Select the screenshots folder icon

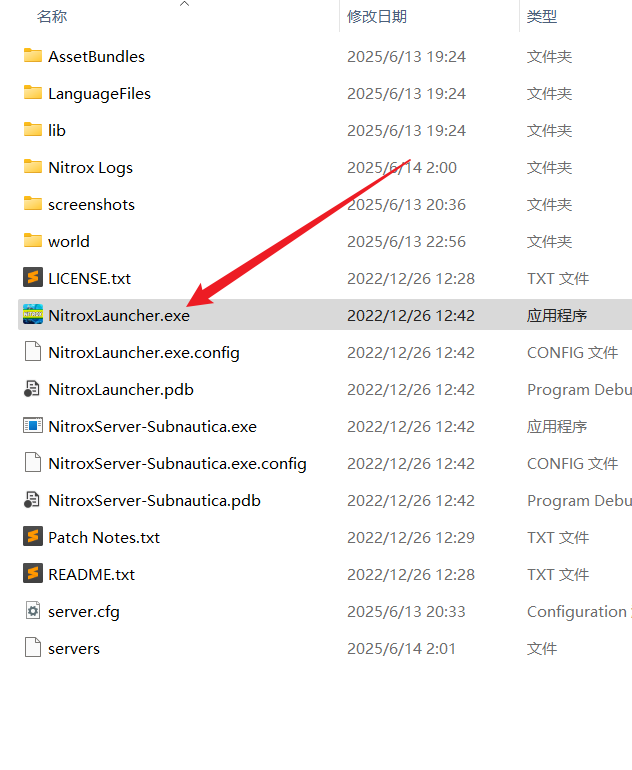tap(33, 203)
